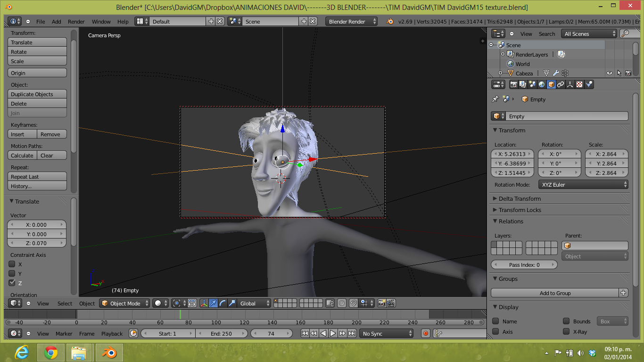644x362 pixels.
Task: Open the Render menu in top bar
Action: pos(76,22)
